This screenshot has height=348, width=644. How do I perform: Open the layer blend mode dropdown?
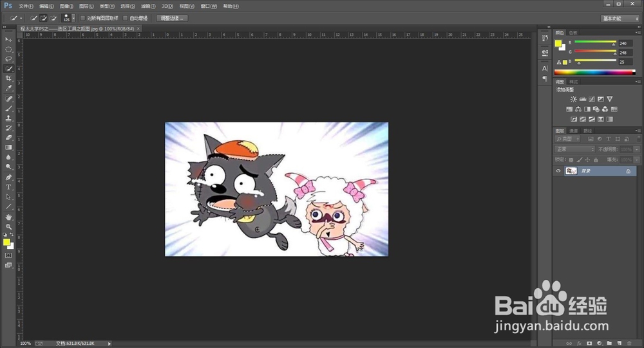574,149
